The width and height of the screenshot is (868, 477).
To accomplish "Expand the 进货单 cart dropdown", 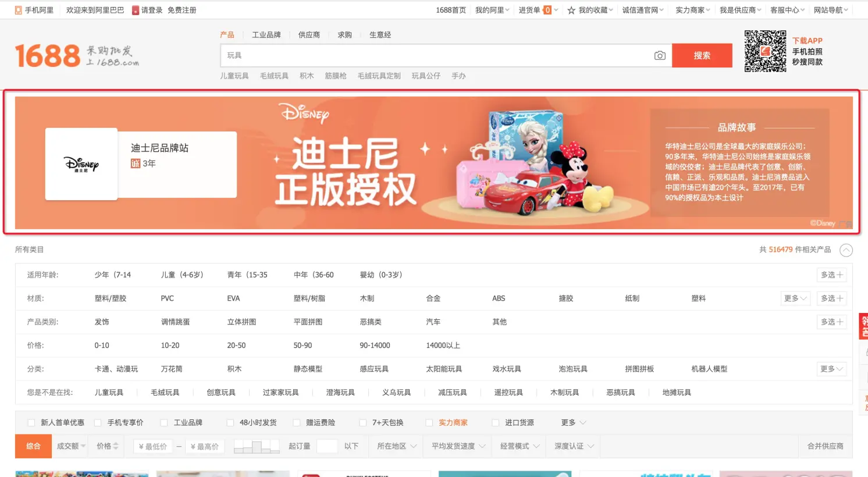I will (538, 10).
